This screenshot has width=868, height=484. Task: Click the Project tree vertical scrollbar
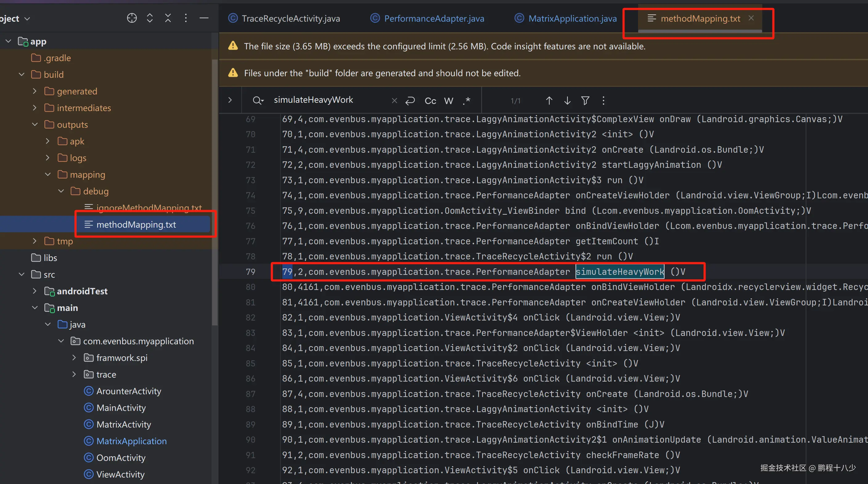pyautogui.click(x=215, y=192)
